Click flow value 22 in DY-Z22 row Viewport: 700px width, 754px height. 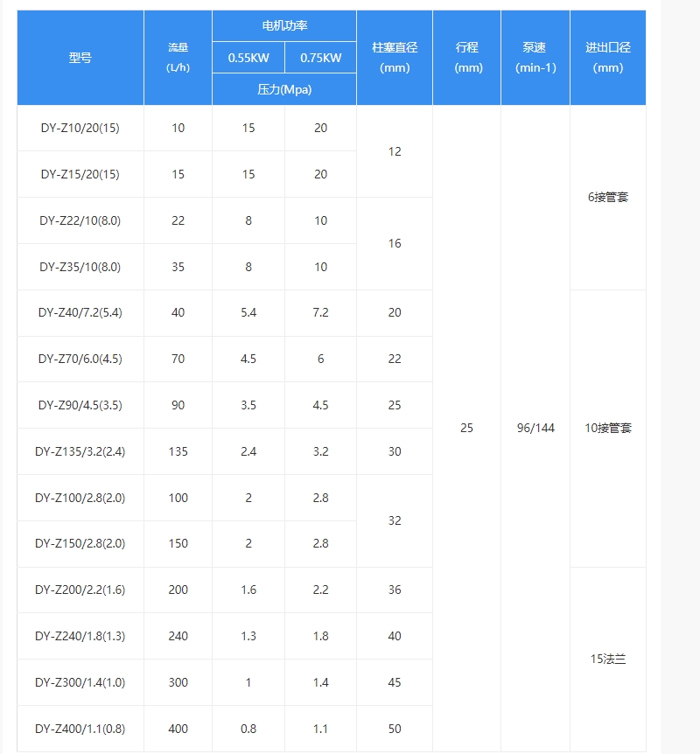pyautogui.click(x=178, y=220)
